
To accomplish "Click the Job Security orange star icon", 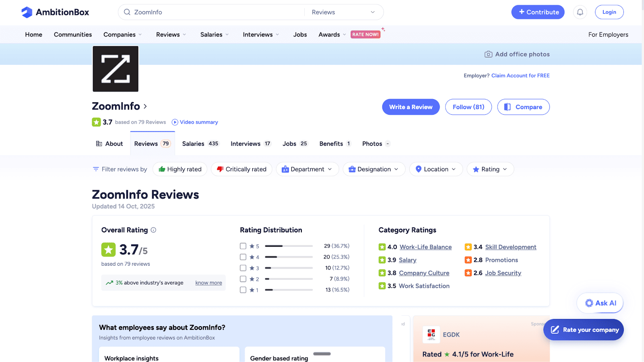I will tap(468, 273).
